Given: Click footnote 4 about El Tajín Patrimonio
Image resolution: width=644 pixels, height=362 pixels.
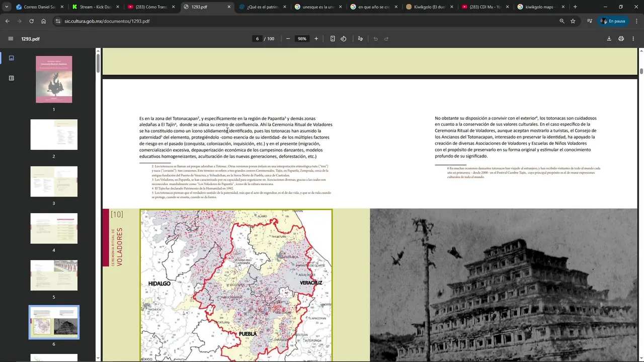Looking at the screenshot, I should point(193,188).
